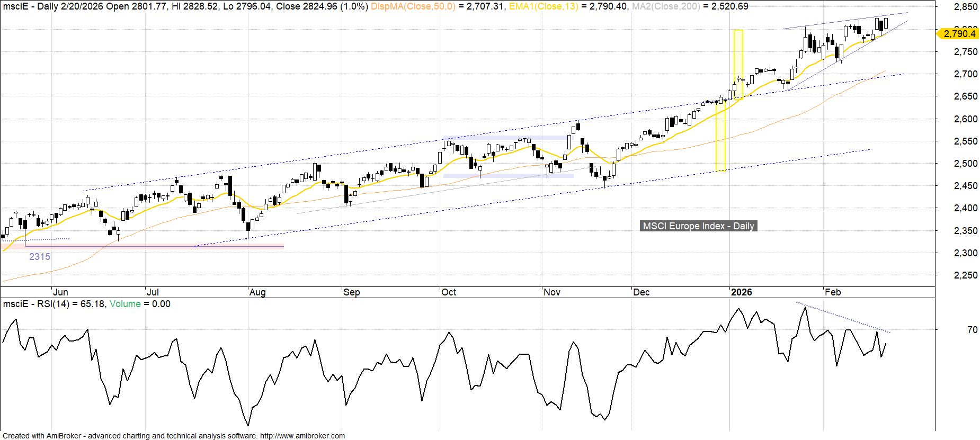Click the green Volume legend label
The image size is (980, 440).
click(125, 304)
